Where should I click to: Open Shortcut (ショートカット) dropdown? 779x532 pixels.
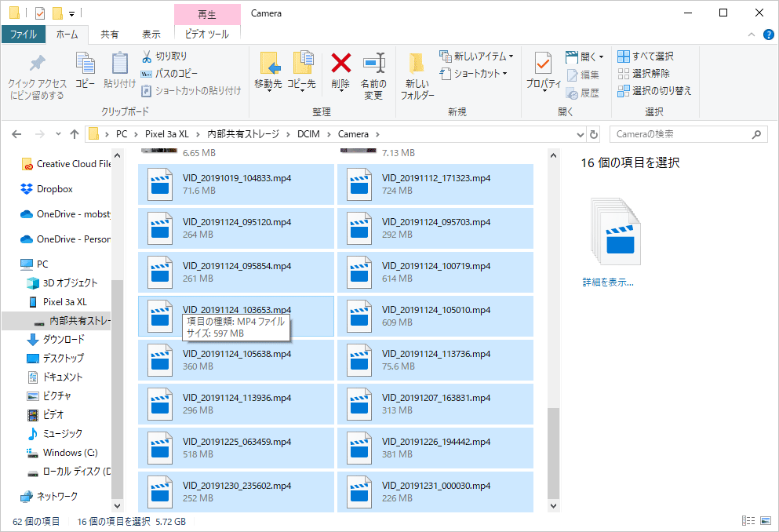pyautogui.click(x=474, y=74)
